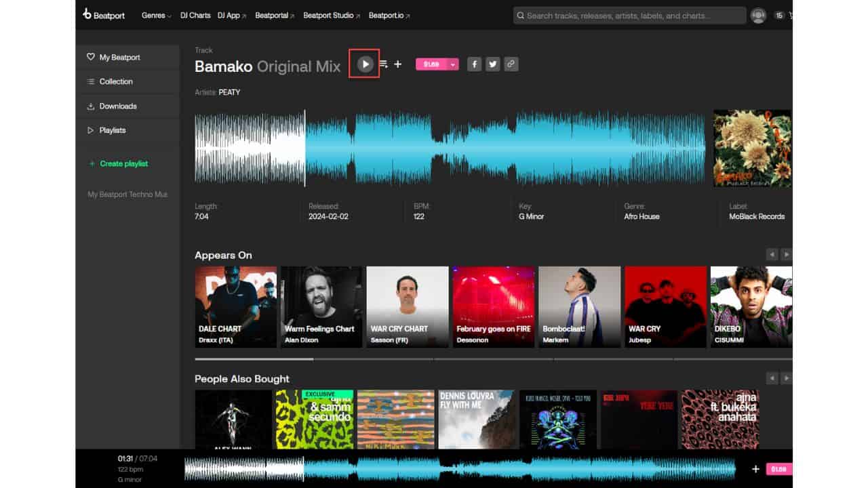Click the 122 BPM value

pos(419,216)
